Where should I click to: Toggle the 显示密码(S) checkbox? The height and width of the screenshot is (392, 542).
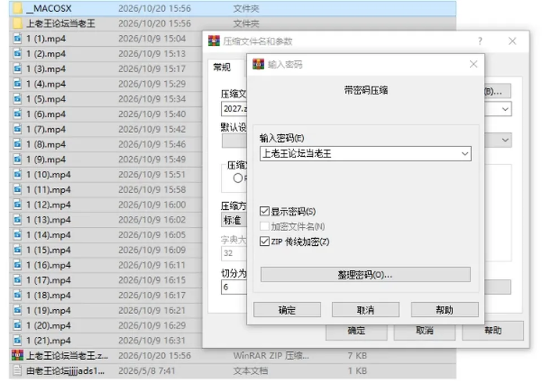pyautogui.click(x=264, y=211)
